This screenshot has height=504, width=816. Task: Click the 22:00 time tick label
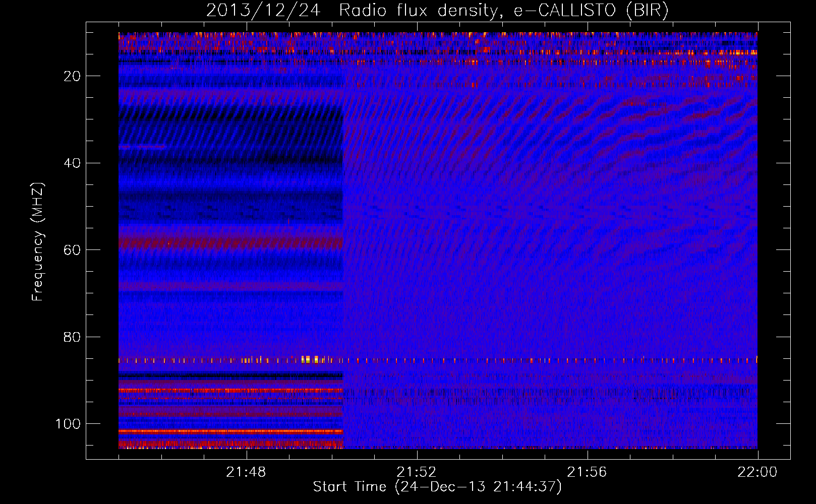(x=757, y=472)
